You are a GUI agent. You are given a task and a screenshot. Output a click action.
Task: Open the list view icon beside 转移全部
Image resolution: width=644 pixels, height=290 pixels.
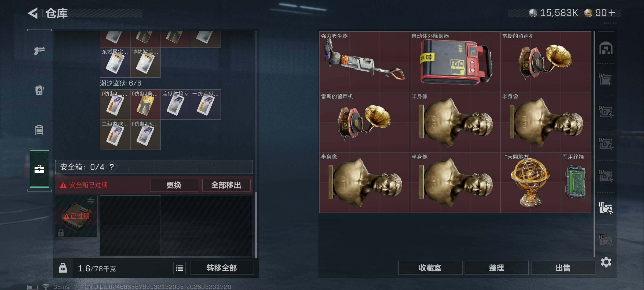tap(180, 268)
